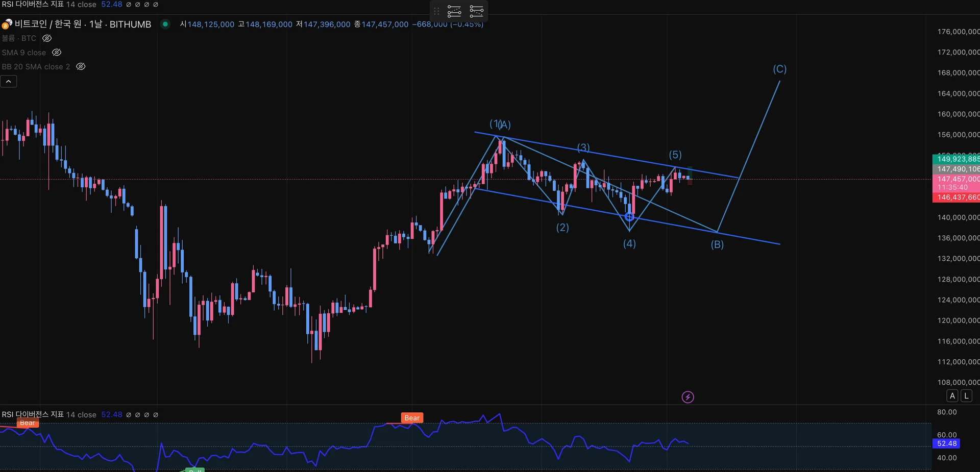
Task: Select the RSI 다이버전스 지표 label in lower pane
Action: (33, 414)
